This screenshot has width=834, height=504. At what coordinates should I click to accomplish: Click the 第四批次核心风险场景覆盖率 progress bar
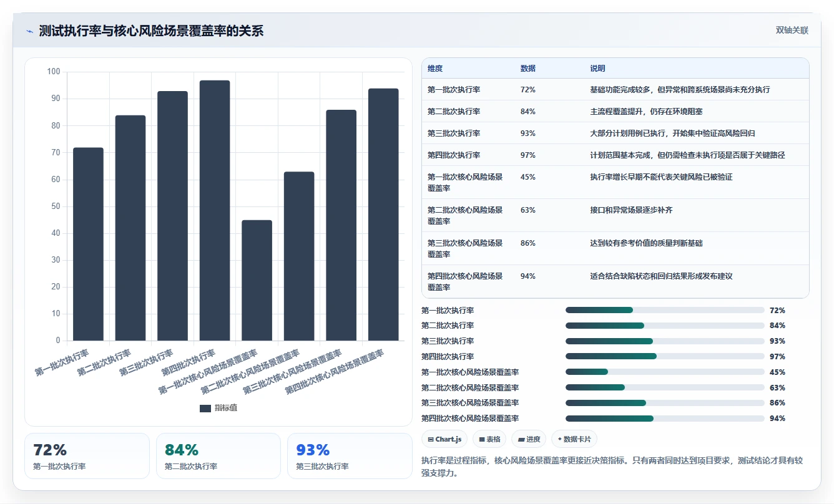[665, 419]
